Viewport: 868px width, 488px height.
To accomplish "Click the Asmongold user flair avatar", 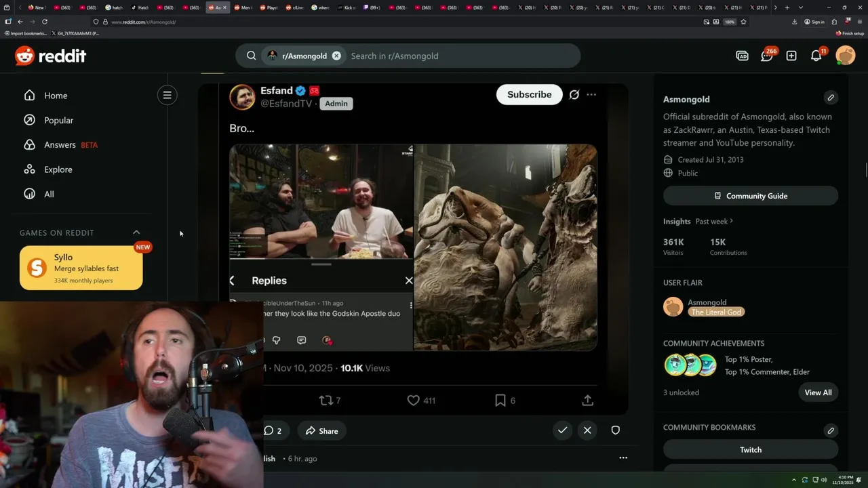I will click(x=673, y=307).
